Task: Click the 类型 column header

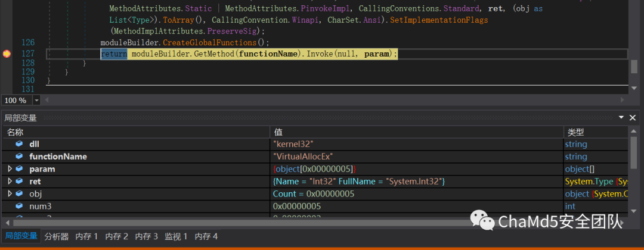Action: (x=596, y=132)
